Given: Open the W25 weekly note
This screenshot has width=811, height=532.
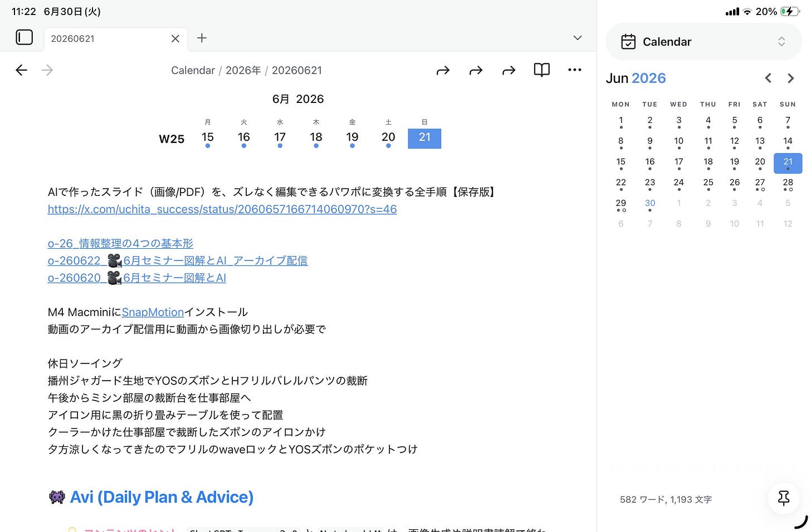Looking at the screenshot, I should coord(172,139).
